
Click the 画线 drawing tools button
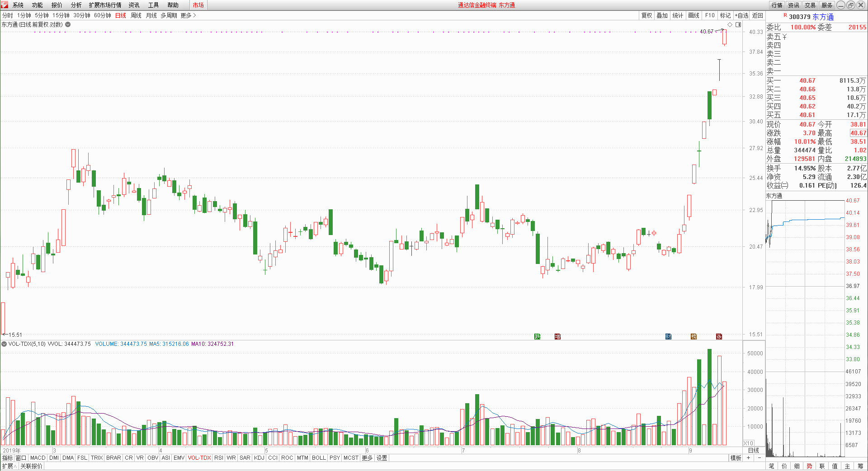point(694,15)
